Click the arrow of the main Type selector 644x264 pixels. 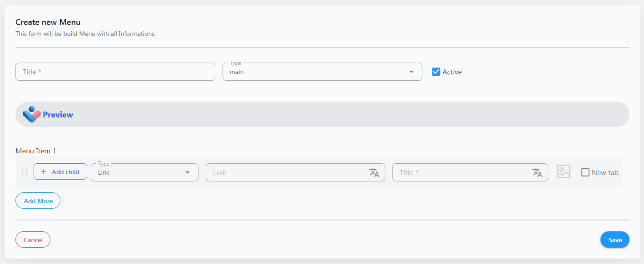tap(411, 72)
